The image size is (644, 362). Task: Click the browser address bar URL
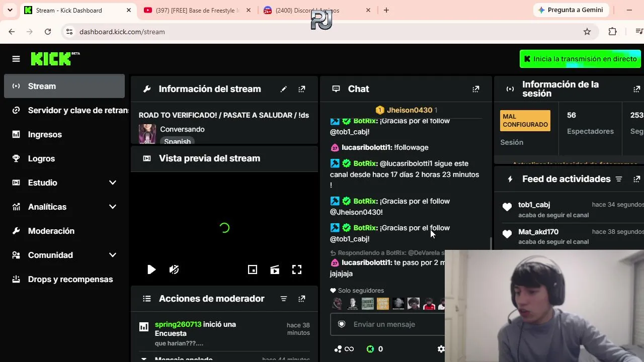click(122, 32)
